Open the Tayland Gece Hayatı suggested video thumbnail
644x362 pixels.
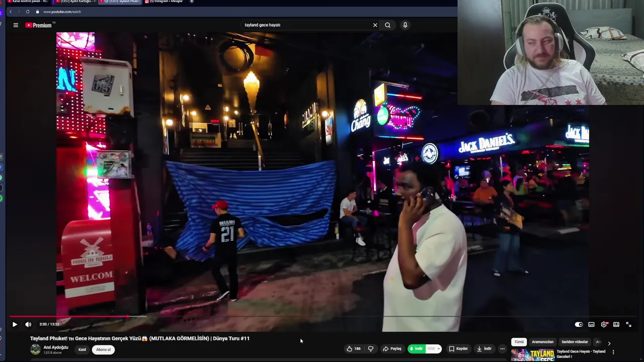coord(532,355)
